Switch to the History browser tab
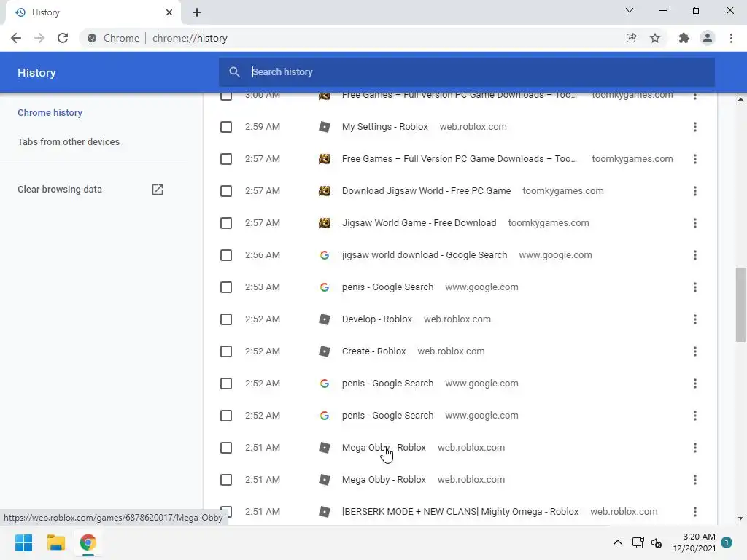Image resolution: width=747 pixels, height=560 pixels. 93,12
